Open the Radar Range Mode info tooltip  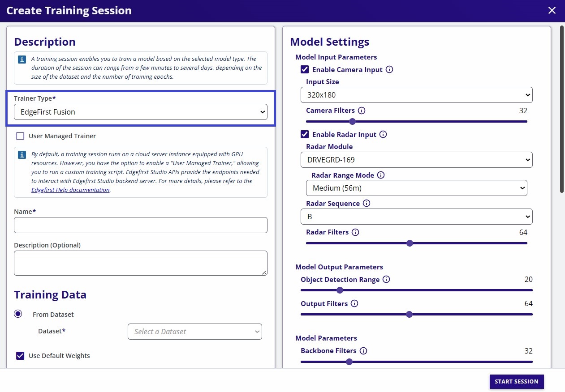point(380,175)
